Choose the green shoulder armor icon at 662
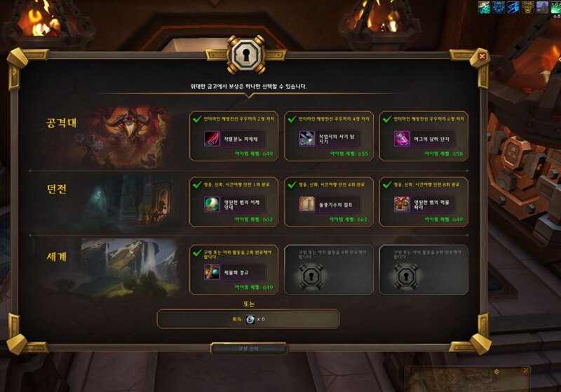This screenshot has width=561, height=392. tap(212, 205)
